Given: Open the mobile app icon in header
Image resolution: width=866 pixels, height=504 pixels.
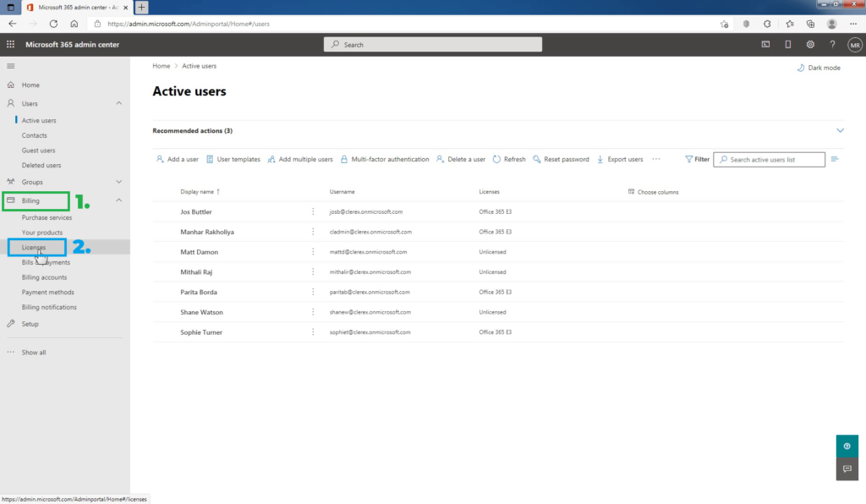Looking at the screenshot, I should 788,44.
